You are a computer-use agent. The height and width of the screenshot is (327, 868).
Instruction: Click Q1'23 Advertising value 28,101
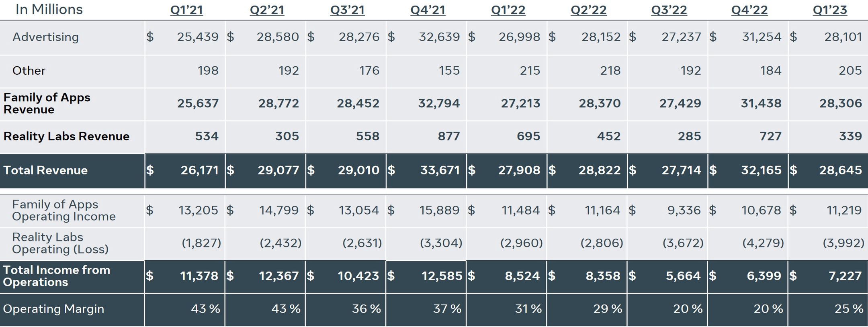click(843, 37)
